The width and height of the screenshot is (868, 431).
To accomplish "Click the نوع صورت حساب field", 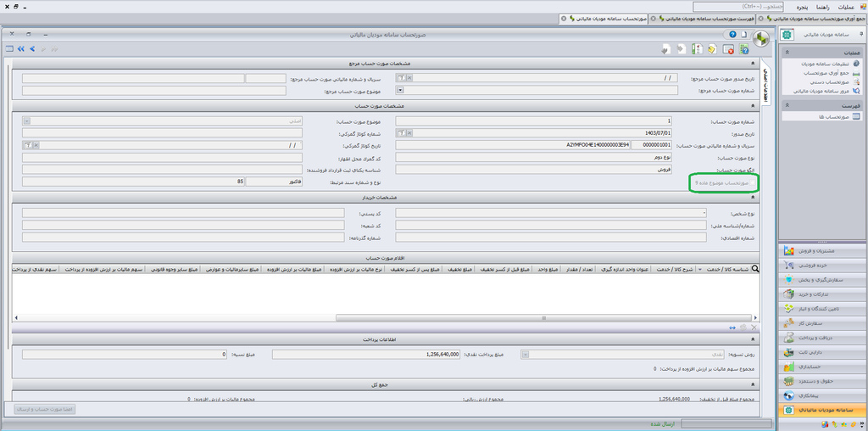I will point(534,157).
